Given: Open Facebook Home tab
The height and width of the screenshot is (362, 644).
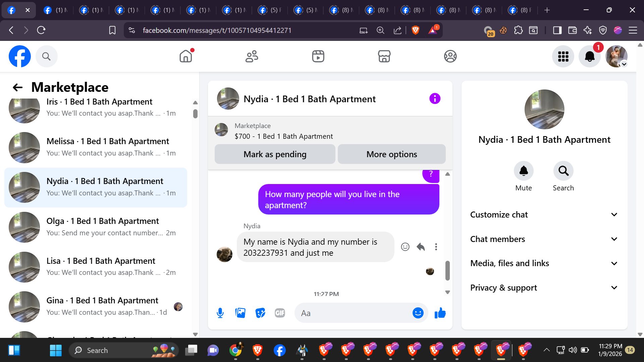Looking at the screenshot, I should (x=185, y=56).
